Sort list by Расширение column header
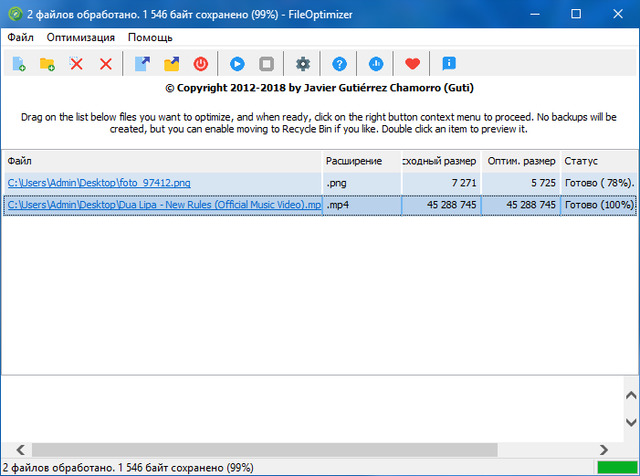640x476 pixels. [x=354, y=161]
